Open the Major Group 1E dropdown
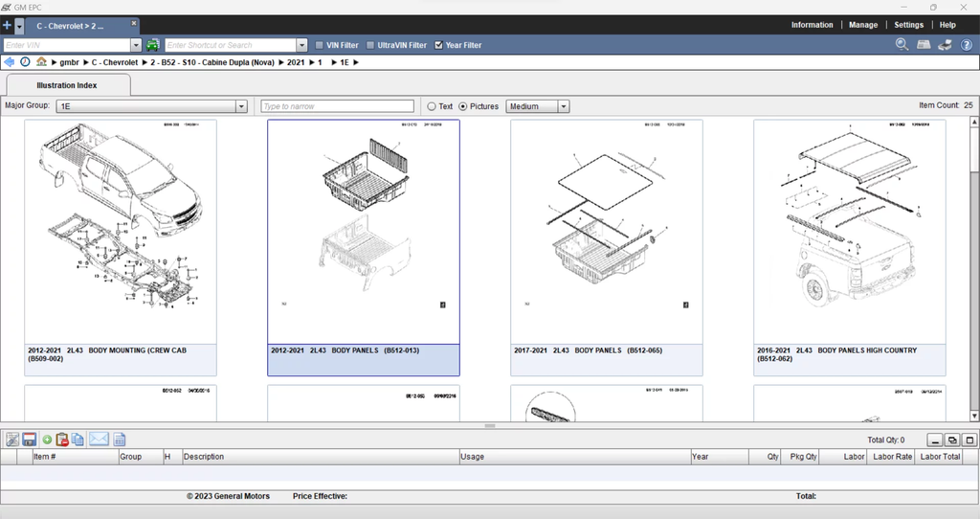Screen dimensions: 980x519 pyautogui.click(x=241, y=106)
